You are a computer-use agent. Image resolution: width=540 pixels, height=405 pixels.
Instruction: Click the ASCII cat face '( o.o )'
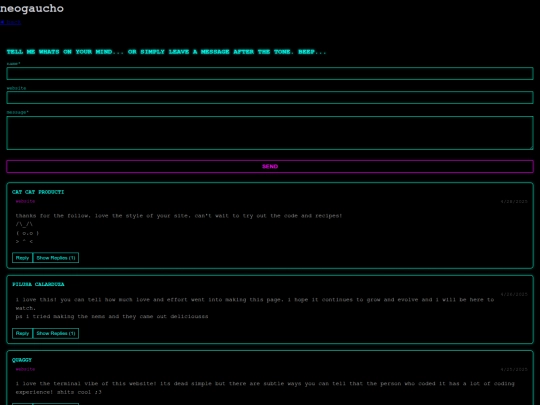click(28, 233)
